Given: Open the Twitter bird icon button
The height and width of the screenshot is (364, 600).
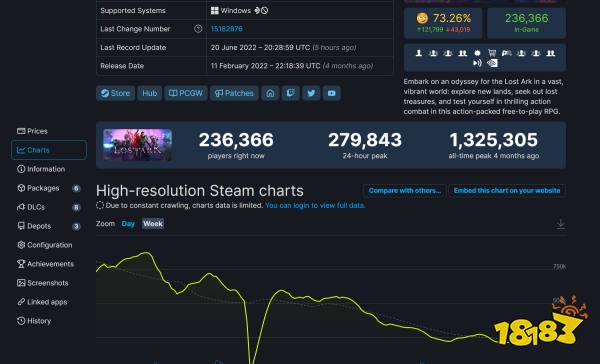Looking at the screenshot, I should pos(311,93).
